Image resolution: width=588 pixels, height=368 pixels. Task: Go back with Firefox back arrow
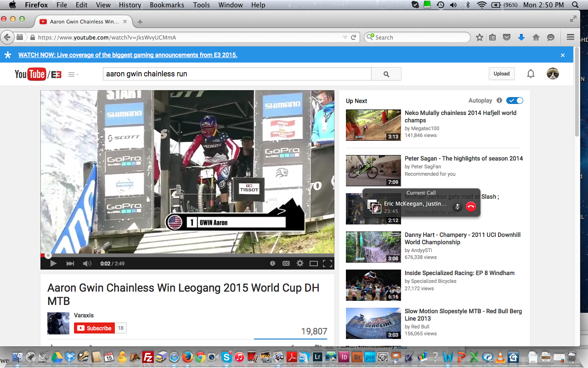(x=7, y=37)
